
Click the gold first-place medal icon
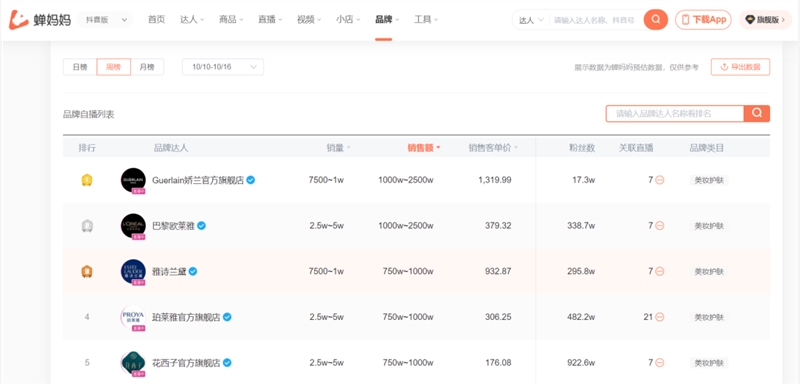(x=87, y=180)
